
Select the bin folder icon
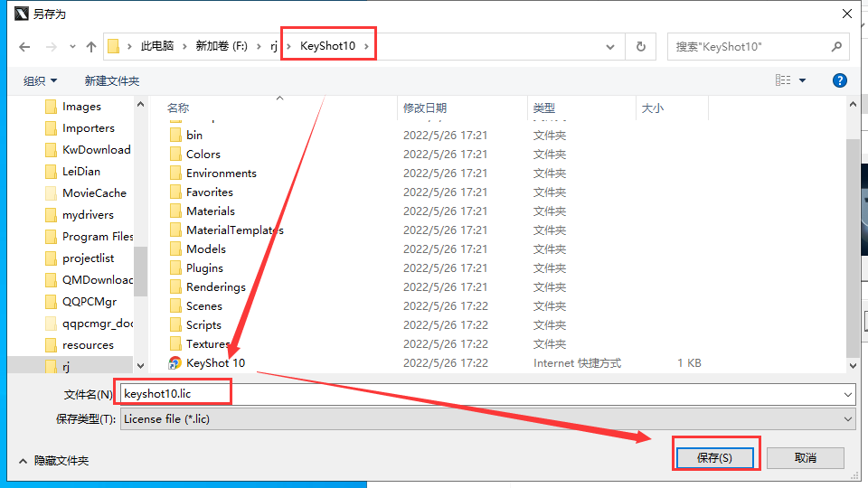(x=175, y=135)
